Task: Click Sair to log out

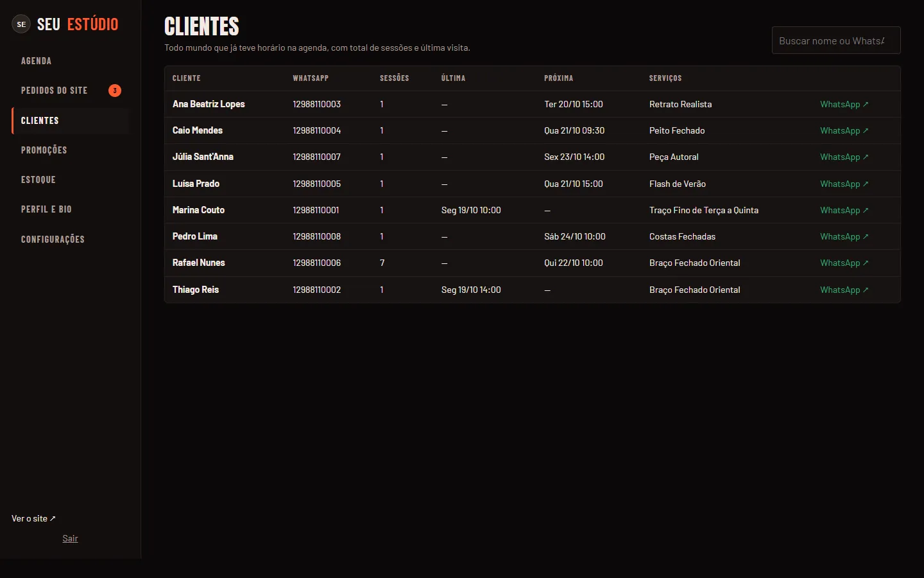Action: (70, 538)
